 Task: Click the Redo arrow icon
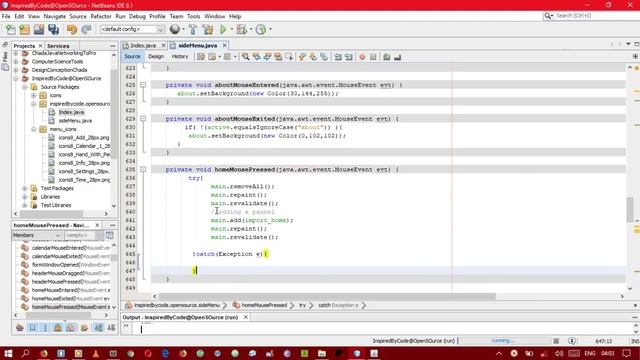[x=86, y=29]
